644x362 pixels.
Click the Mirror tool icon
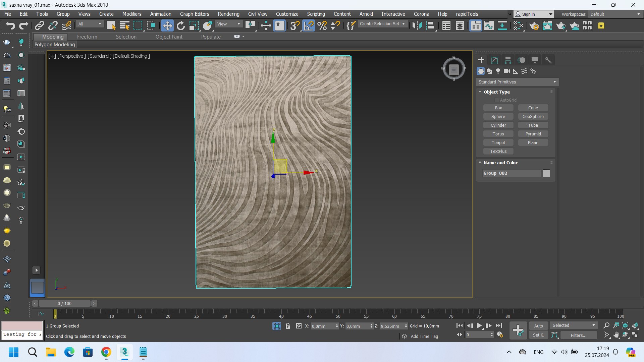417,26
